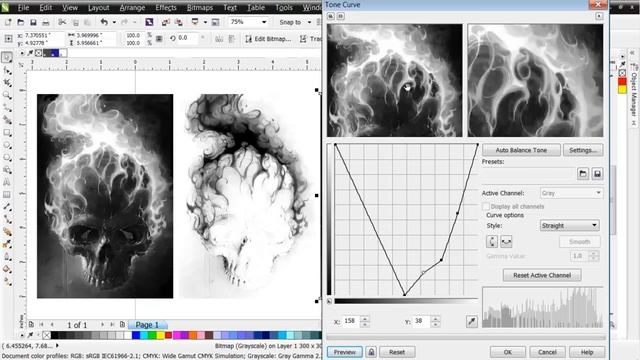This screenshot has width=640, height=360.
Task: Open the Table menu
Action: (256, 8)
